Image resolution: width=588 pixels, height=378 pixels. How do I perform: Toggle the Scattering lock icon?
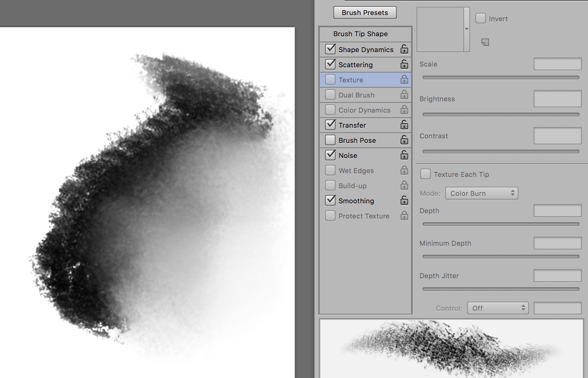(404, 64)
